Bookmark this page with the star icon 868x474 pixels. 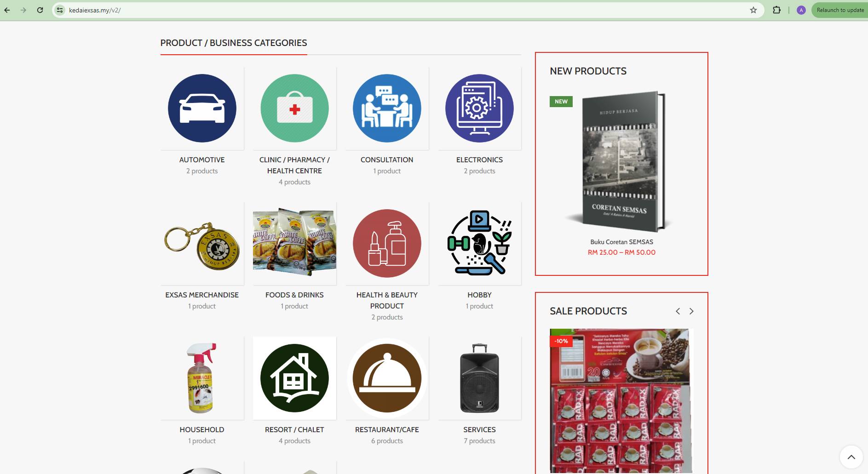tap(753, 10)
